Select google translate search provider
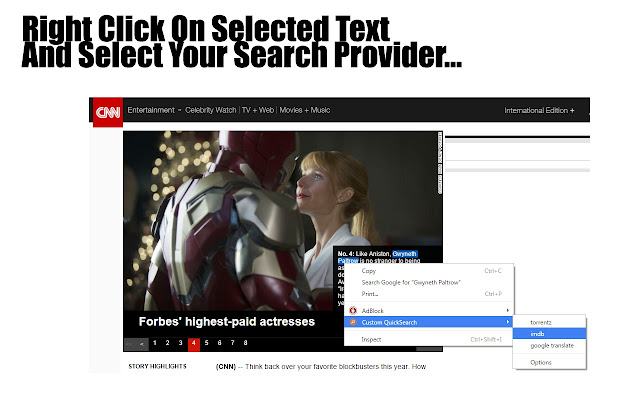The image size is (640, 400). point(549,345)
